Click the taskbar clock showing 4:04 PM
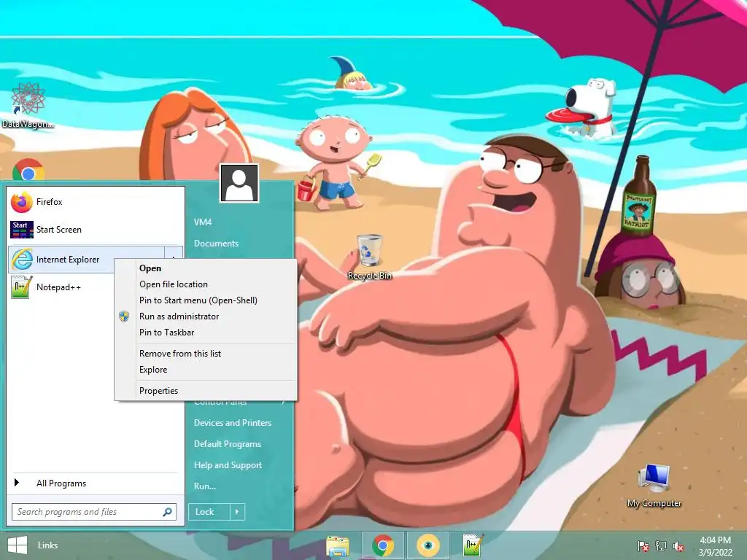This screenshot has width=747, height=560. pos(715,546)
